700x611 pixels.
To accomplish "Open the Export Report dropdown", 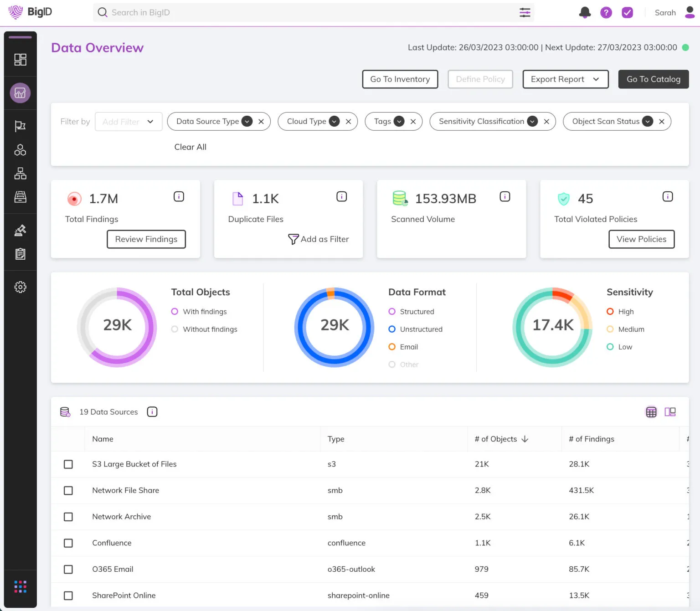I will pos(565,79).
